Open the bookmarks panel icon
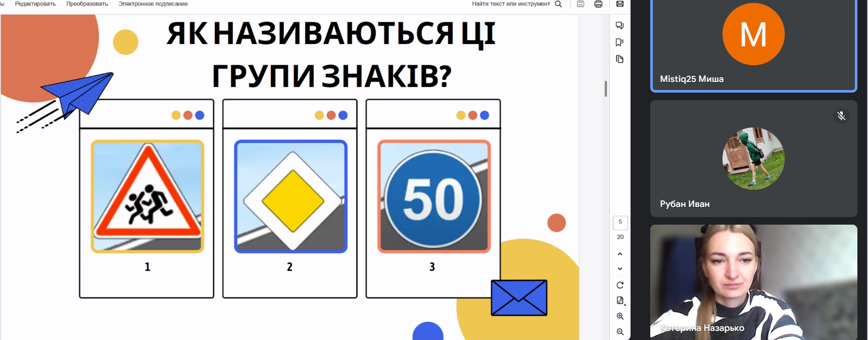 pyautogui.click(x=620, y=42)
